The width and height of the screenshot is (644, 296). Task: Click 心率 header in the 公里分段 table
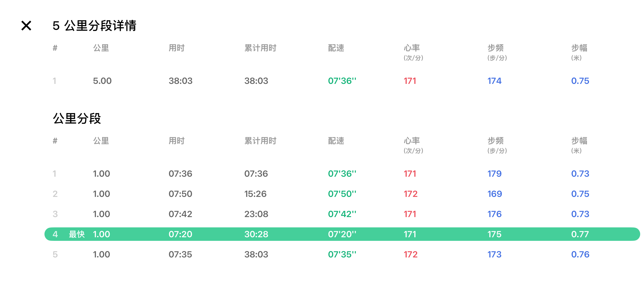(x=412, y=141)
